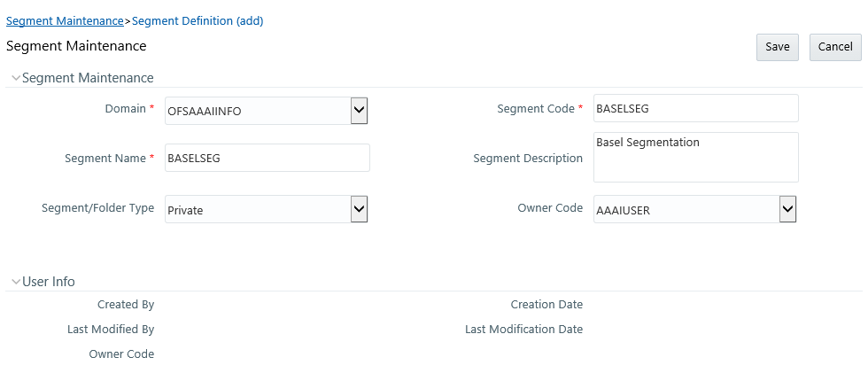Click the Creation Date label
Image resolution: width=868 pixels, height=373 pixels.
click(546, 305)
